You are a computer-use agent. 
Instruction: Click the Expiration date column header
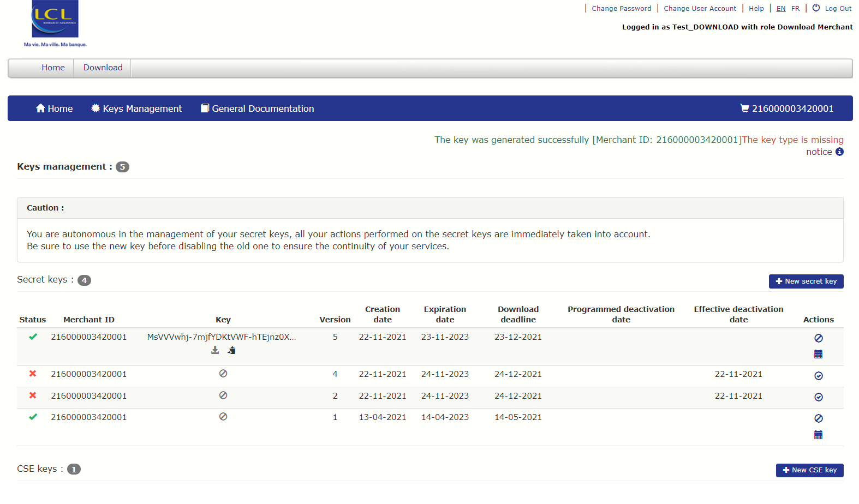pyautogui.click(x=445, y=314)
